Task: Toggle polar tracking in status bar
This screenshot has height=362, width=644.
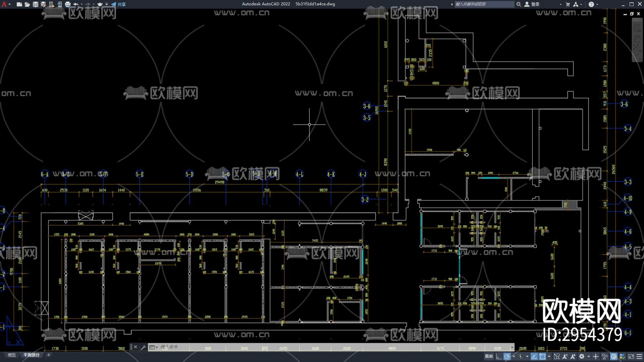Action: coord(507,356)
